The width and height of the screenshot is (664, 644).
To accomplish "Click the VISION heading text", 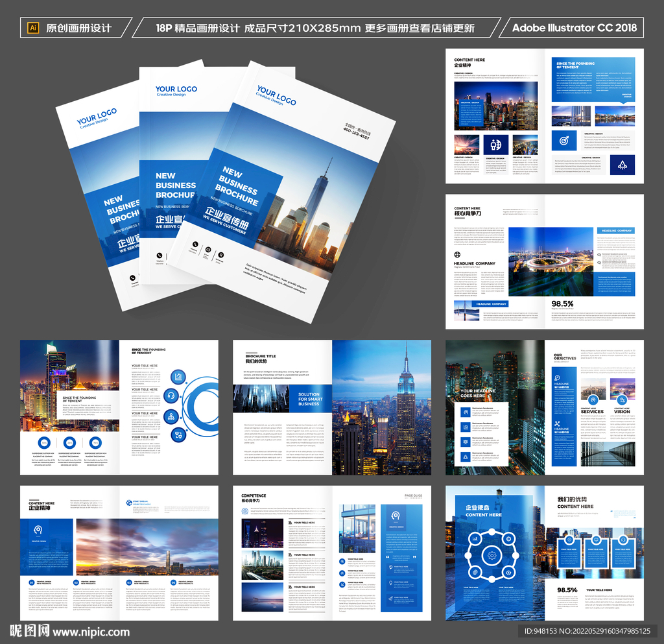I will (622, 412).
